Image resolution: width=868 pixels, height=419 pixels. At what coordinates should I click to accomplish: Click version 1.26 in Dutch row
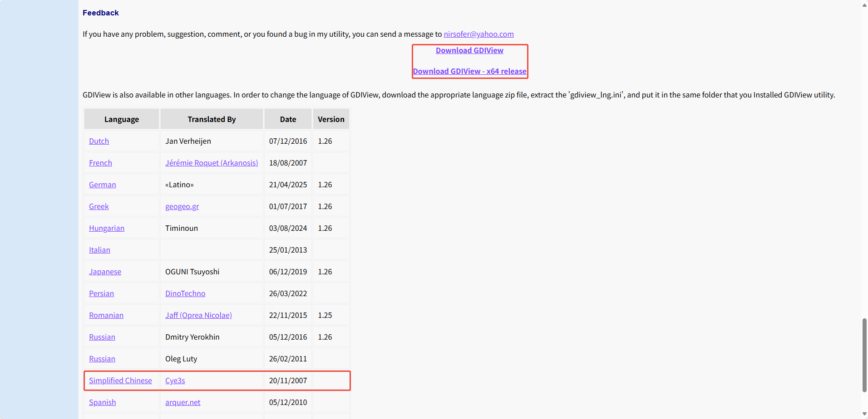coord(325,141)
